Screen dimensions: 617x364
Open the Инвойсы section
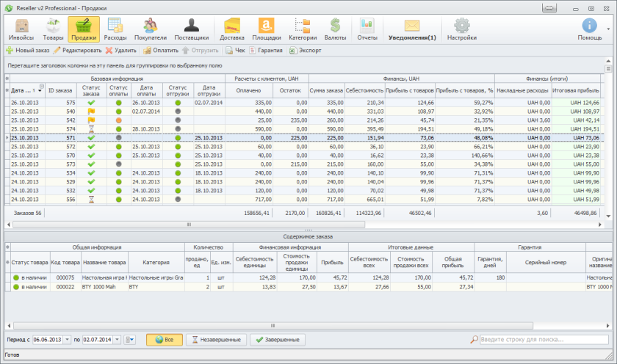(x=21, y=29)
